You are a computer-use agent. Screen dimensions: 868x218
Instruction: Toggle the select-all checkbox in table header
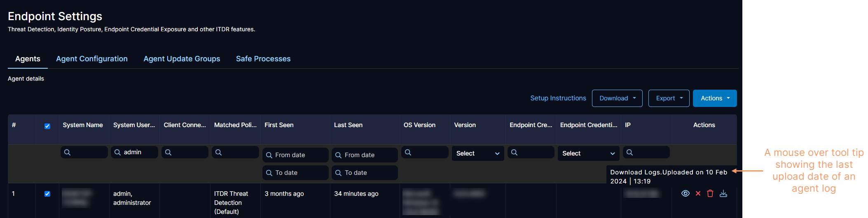47,126
